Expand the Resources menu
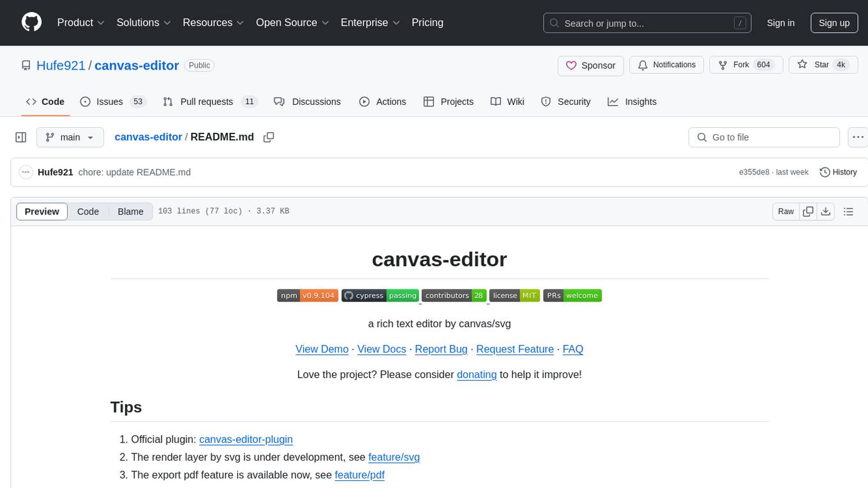This screenshot has height=488, width=868. (213, 22)
